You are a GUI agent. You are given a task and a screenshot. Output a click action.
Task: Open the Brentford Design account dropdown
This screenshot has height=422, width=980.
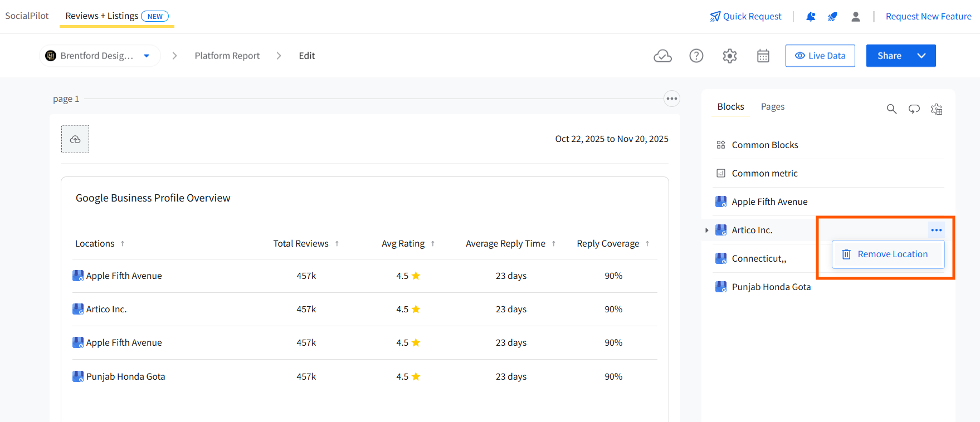click(x=147, y=56)
